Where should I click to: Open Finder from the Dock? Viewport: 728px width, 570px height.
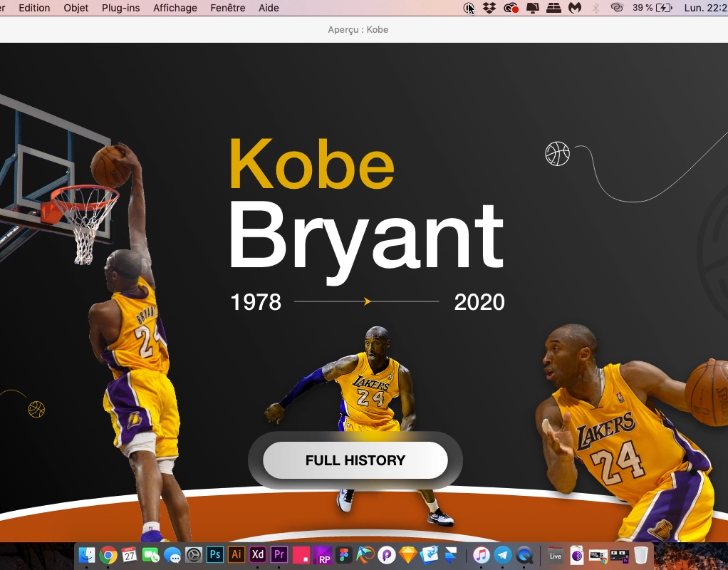(x=87, y=555)
